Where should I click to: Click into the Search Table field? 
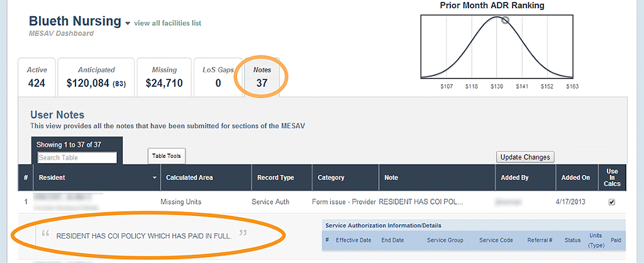coord(77,157)
